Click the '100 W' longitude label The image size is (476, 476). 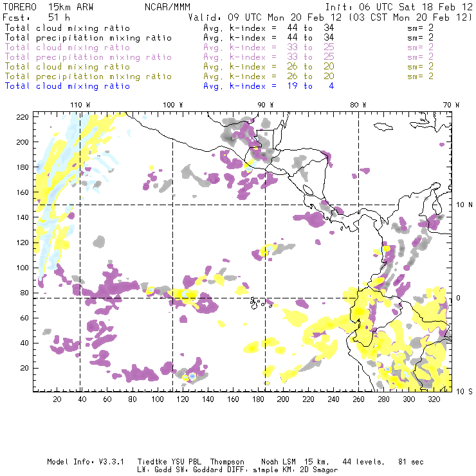click(173, 105)
